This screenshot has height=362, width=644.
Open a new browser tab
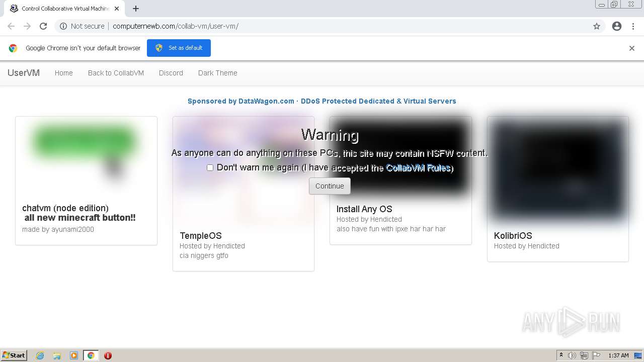pos(136,9)
